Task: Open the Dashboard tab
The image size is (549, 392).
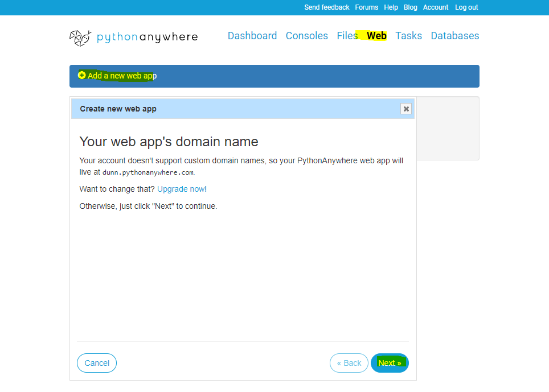Action: pyautogui.click(x=252, y=36)
